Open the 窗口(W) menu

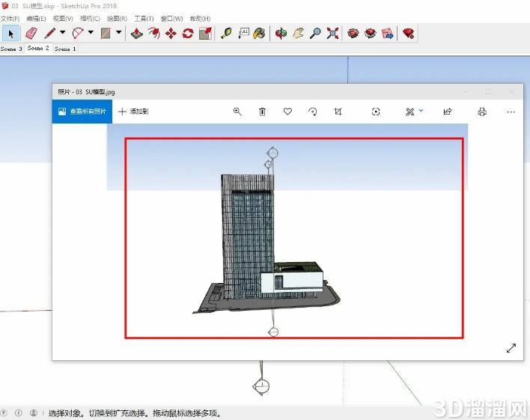point(171,19)
